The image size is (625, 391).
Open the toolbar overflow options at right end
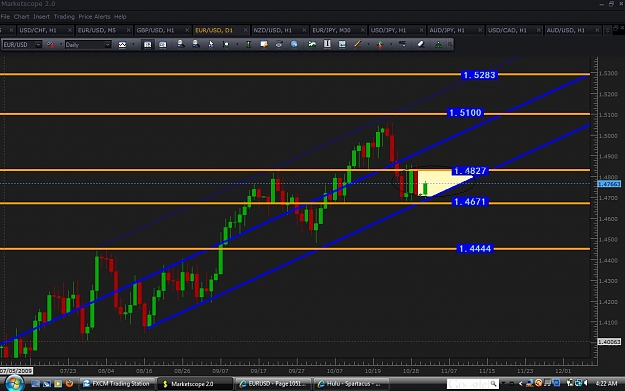450,45
